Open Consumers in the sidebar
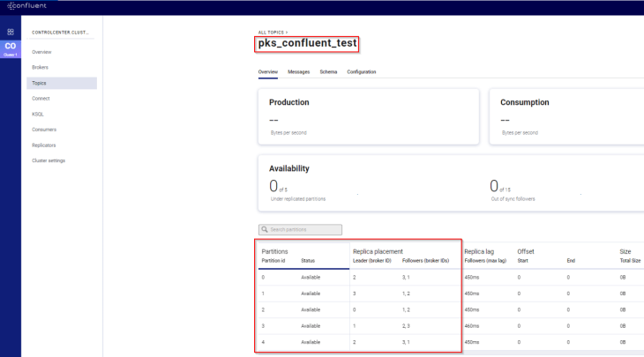The width and height of the screenshot is (644, 357). pos(44,130)
